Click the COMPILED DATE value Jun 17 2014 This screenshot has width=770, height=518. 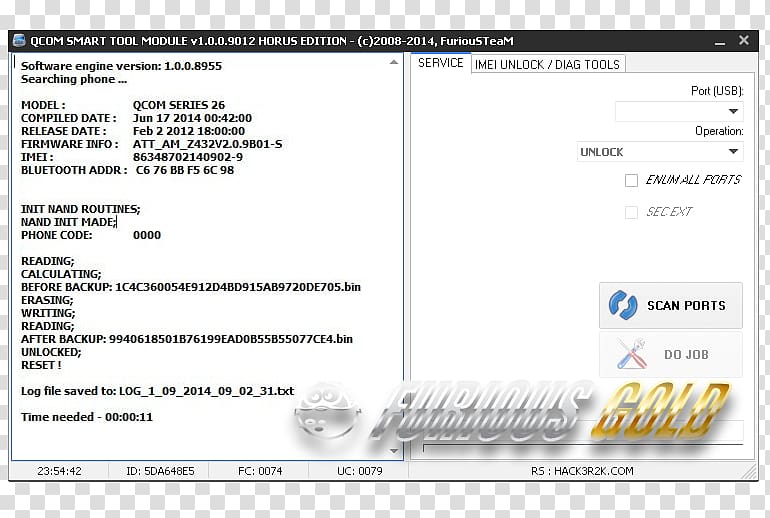tap(192, 118)
